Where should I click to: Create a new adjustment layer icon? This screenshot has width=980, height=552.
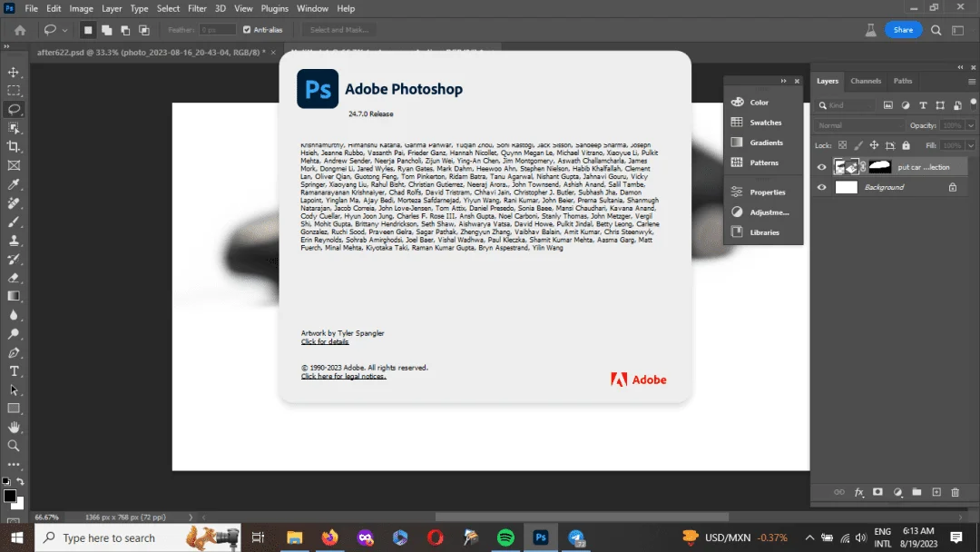[x=897, y=493]
